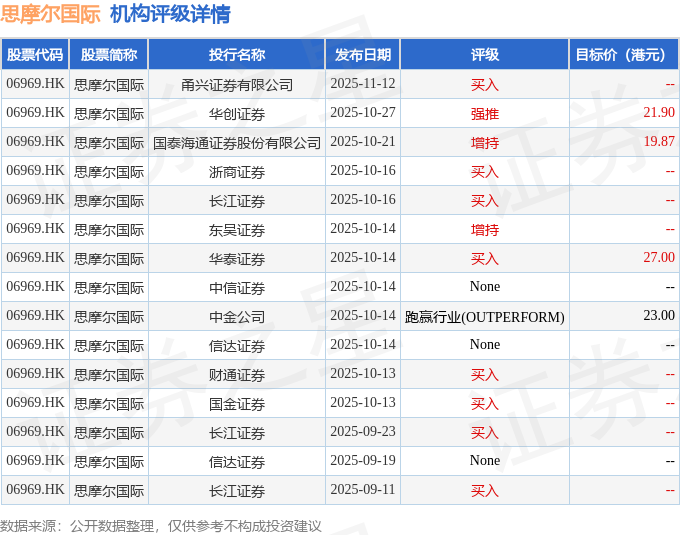The width and height of the screenshot is (680, 535).
Task: Select the 国金证券 cell
Action: pyautogui.click(x=237, y=404)
